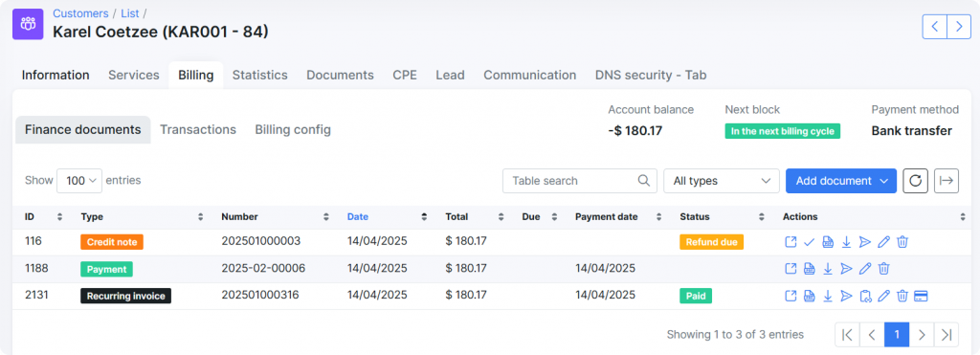This screenshot has height=355, width=980.
Task: Download payment 2025-02-00006 receipt
Action: [x=828, y=269]
